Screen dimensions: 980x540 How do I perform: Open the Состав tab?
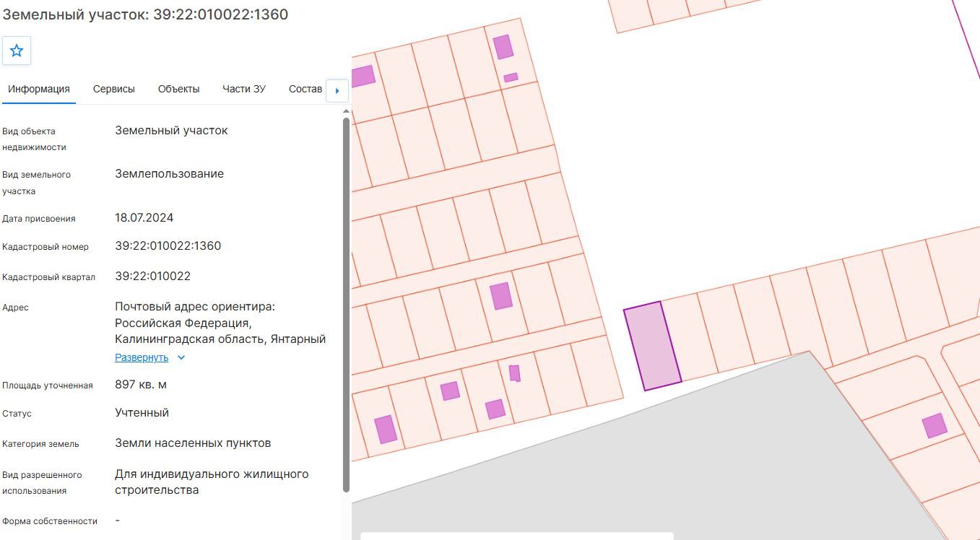305,89
